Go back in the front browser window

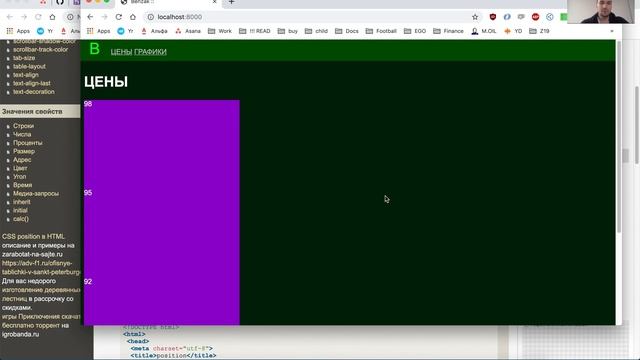[x=90, y=17]
